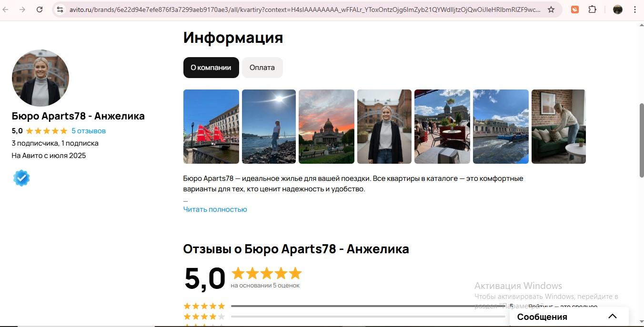Open the Extensions puzzle icon
Screen dimensions: 644x327
pyautogui.click(x=592, y=10)
